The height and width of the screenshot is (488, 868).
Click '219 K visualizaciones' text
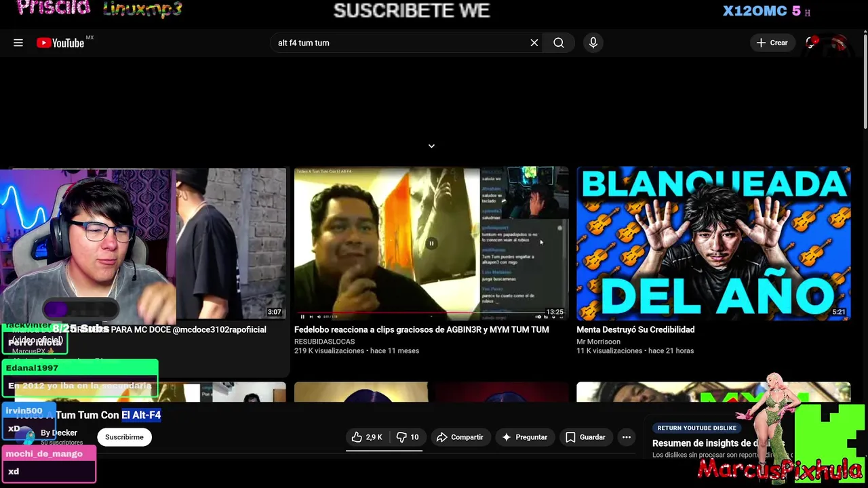[330, 351]
